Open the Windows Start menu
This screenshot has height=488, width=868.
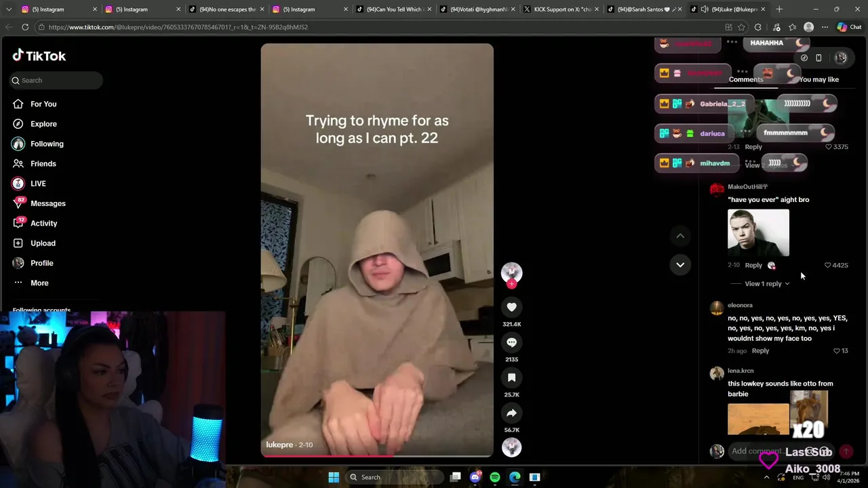point(334,477)
